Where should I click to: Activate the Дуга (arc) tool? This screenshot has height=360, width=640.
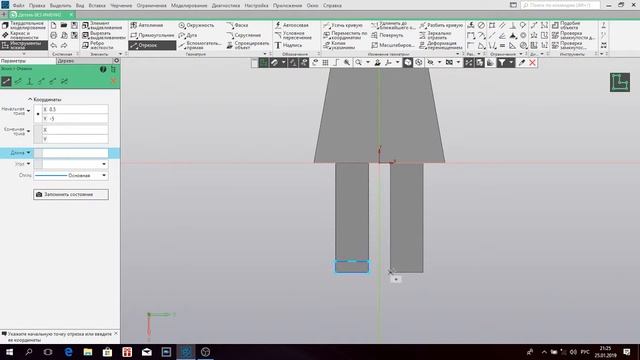(x=188, y=36)
